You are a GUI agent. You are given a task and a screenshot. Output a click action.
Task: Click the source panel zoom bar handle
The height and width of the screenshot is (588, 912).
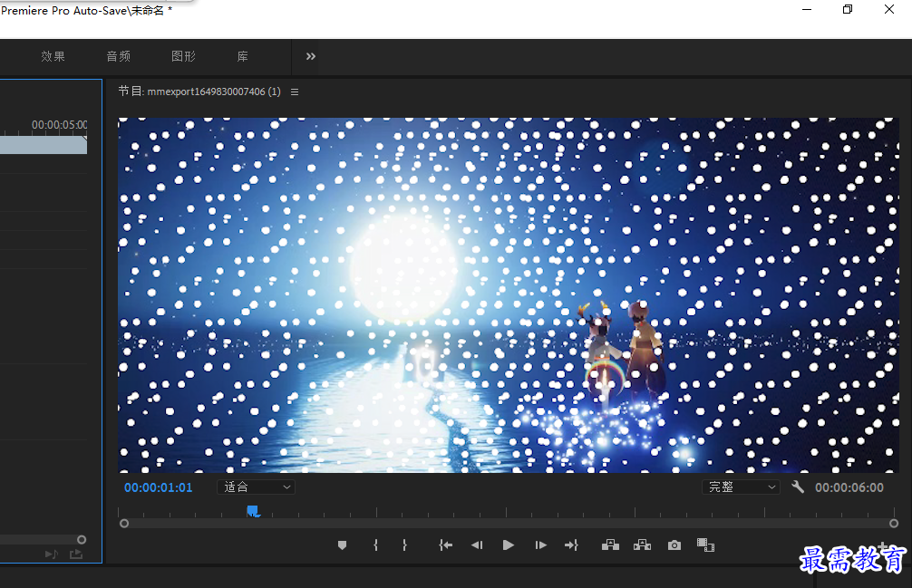point(82,540)
